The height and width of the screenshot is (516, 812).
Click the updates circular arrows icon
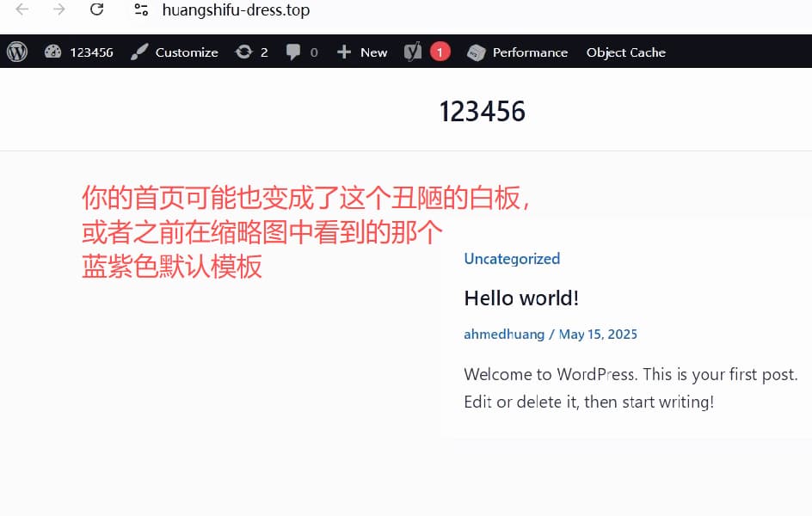pos(244,52)
